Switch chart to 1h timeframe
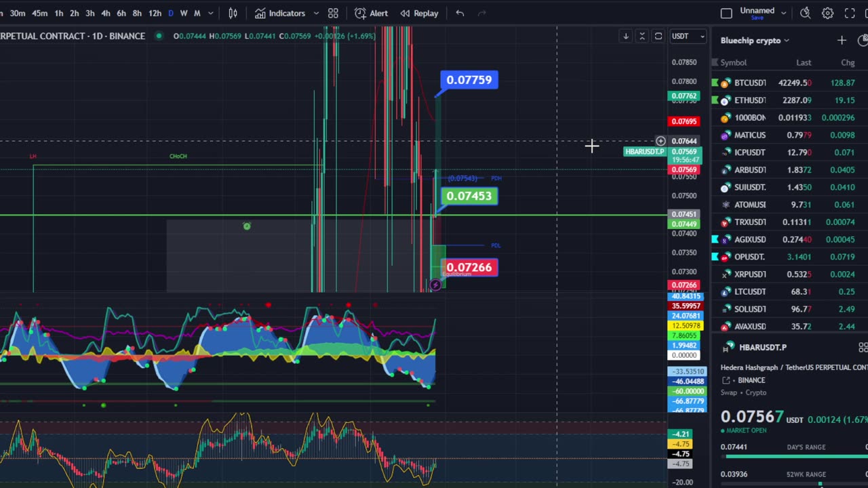The height and width of the screenshot is (488, 868). (59, 13)
